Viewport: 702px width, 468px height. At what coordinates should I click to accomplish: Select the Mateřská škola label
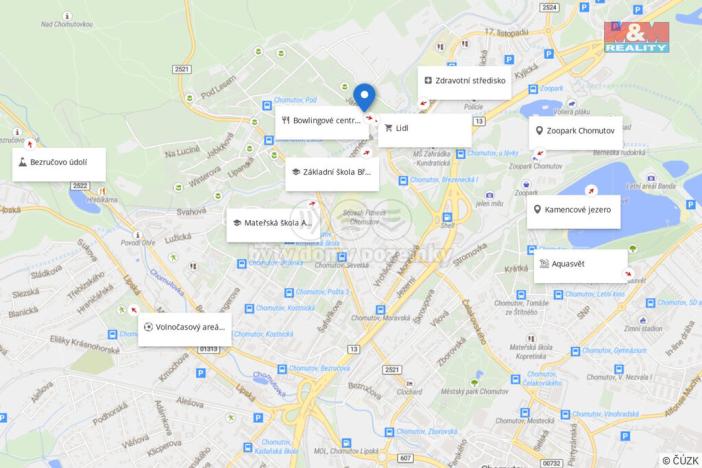[273, 224]
